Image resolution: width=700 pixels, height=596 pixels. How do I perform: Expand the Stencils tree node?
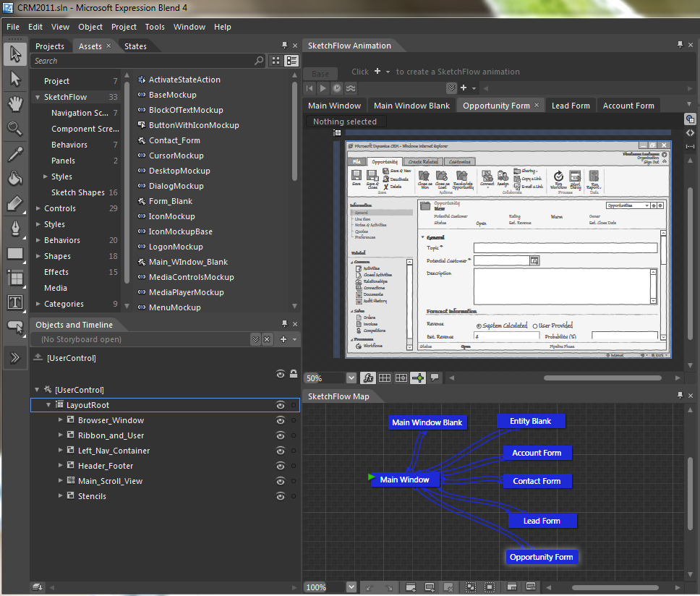tap(60, 495)
